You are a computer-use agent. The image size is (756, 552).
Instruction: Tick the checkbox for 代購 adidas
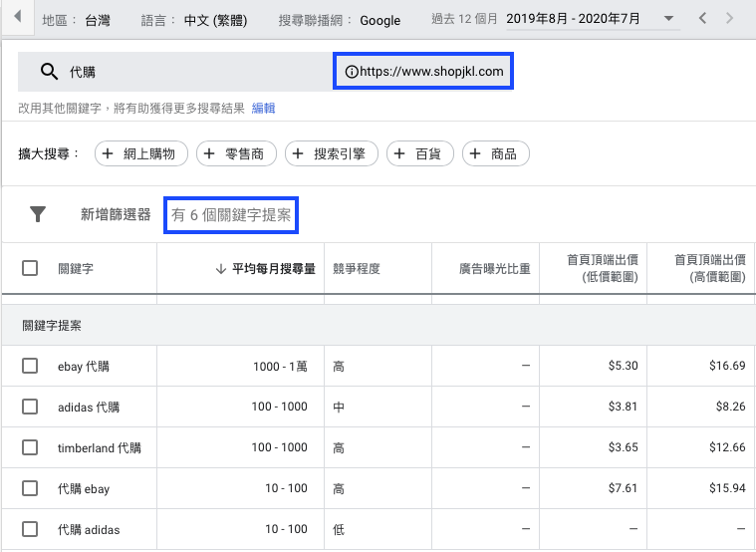[x=30, y=529]
